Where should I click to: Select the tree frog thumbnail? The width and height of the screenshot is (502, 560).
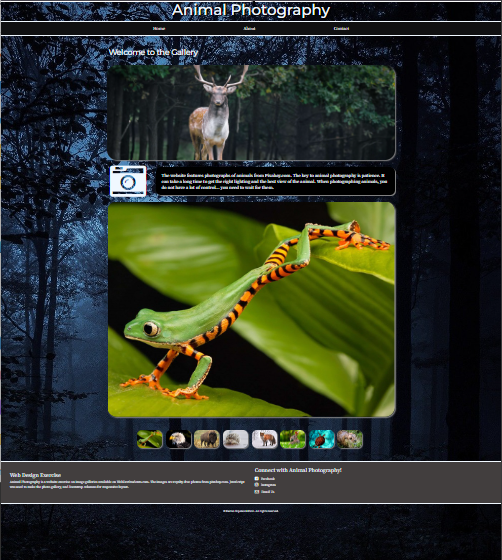(x=150, y=439)
